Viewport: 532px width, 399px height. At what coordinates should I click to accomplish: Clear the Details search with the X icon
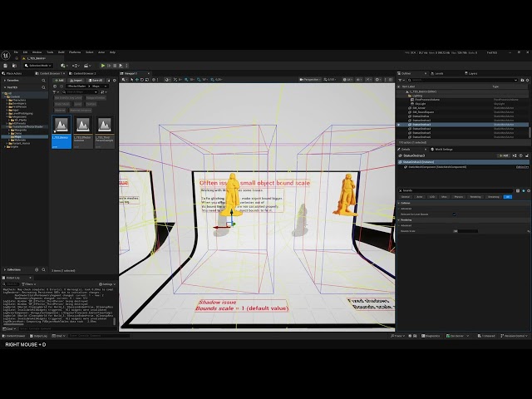pyautogui.click(x=401, y=190)
